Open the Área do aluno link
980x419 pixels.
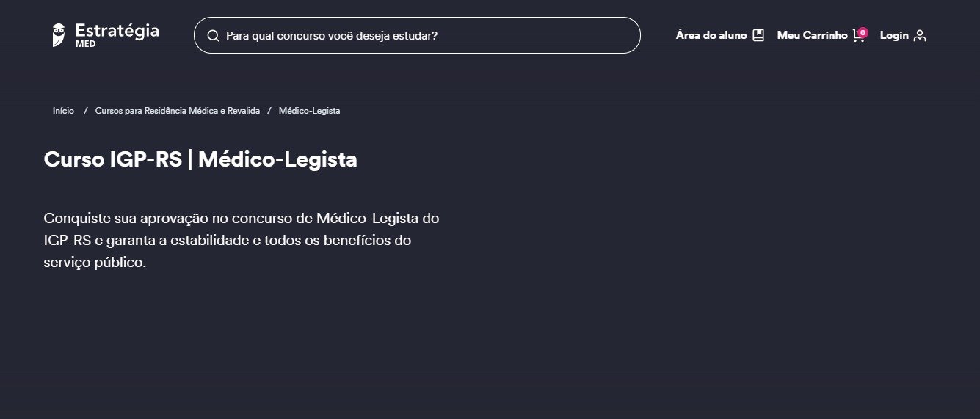tap(711, 35)
